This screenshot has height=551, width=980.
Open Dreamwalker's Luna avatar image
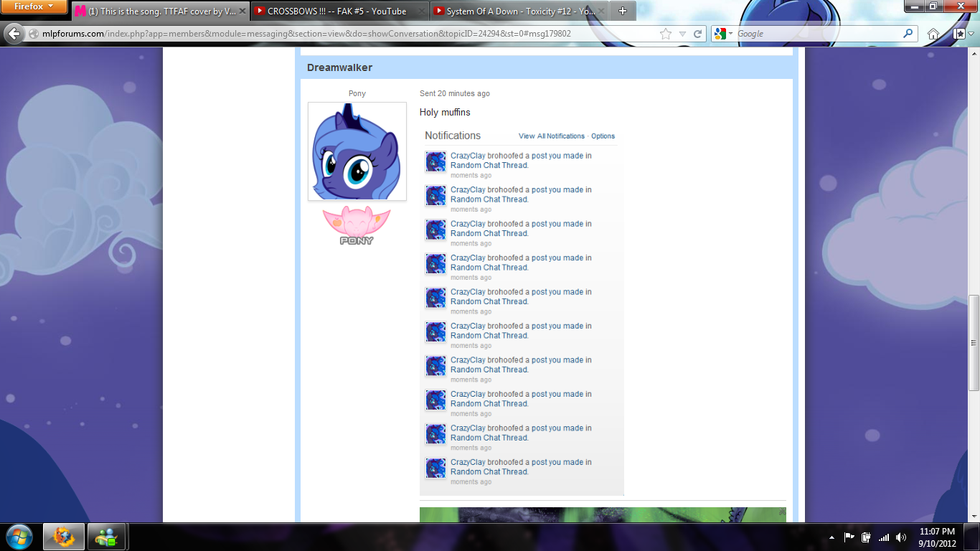tap(357, 151)
